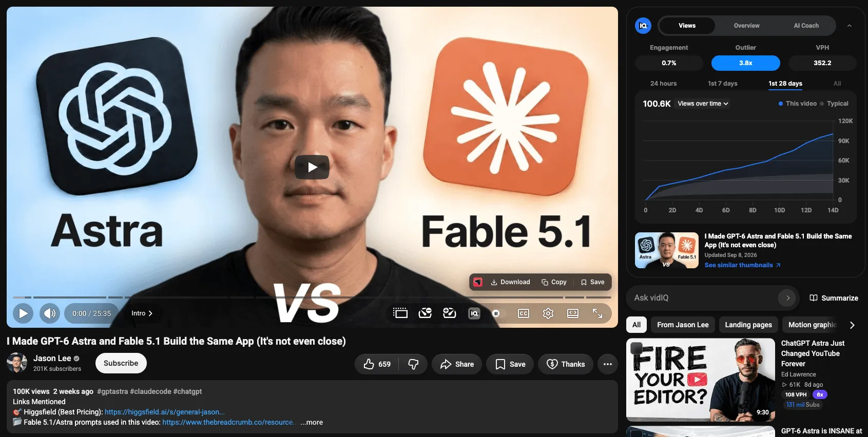This screenshot has height=437, width=868.
Task: Expand description with ...more
Action: click(312, 422)
